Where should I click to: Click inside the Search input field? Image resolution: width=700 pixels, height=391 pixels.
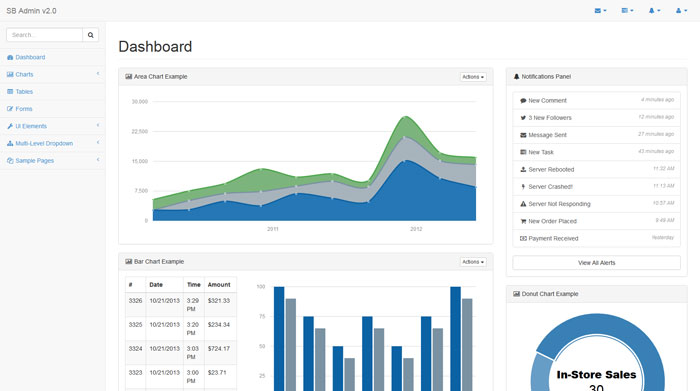tap(45, 35)
